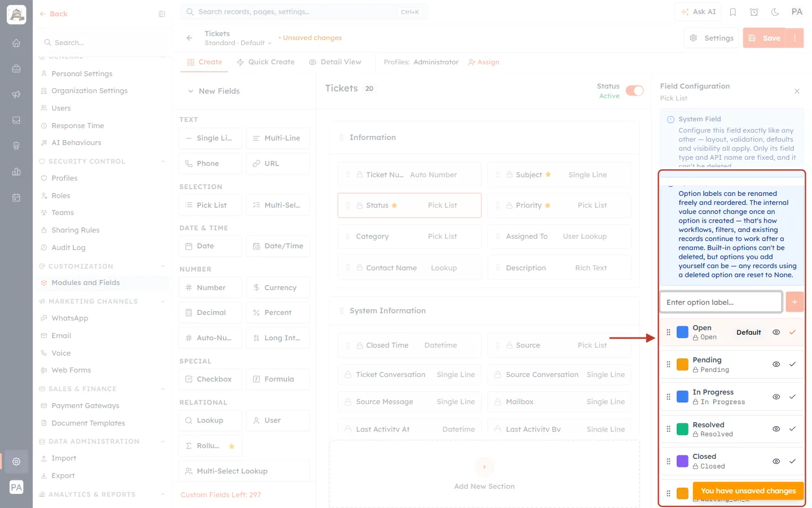Click the Save button
Viewport: 812px width, 508px height.
[x=765, y=38]
